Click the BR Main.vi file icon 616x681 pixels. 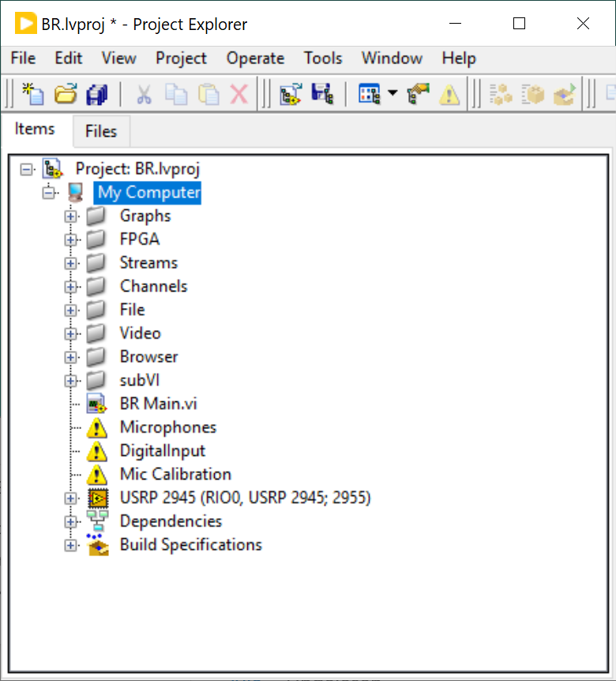96,404
